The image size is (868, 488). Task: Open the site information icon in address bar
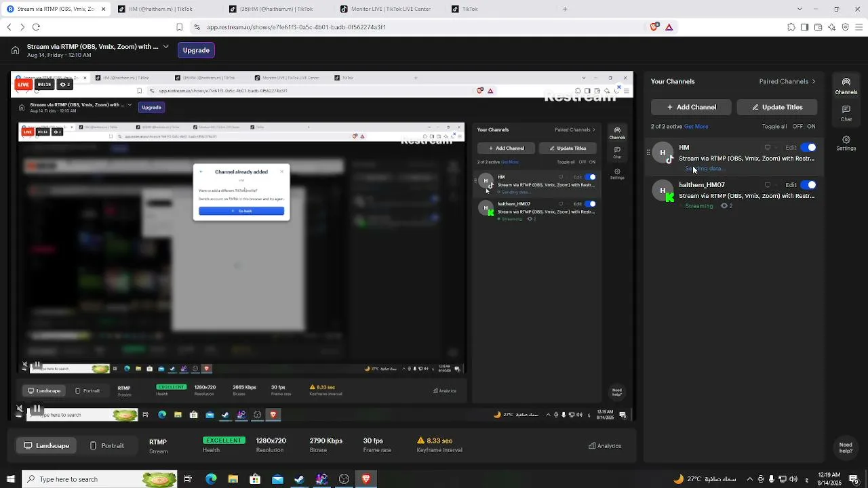tap(197, 27)
